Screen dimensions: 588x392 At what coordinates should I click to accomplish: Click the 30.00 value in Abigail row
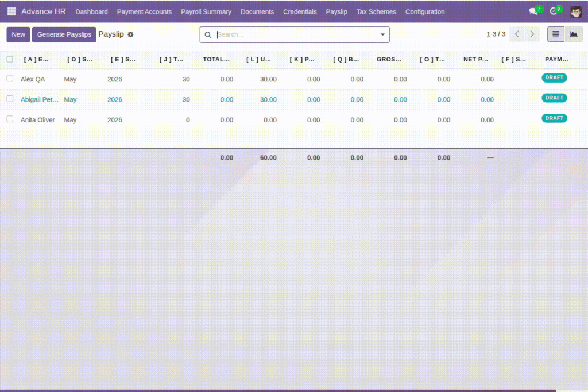pyautogui.click(x=268, y=99)
